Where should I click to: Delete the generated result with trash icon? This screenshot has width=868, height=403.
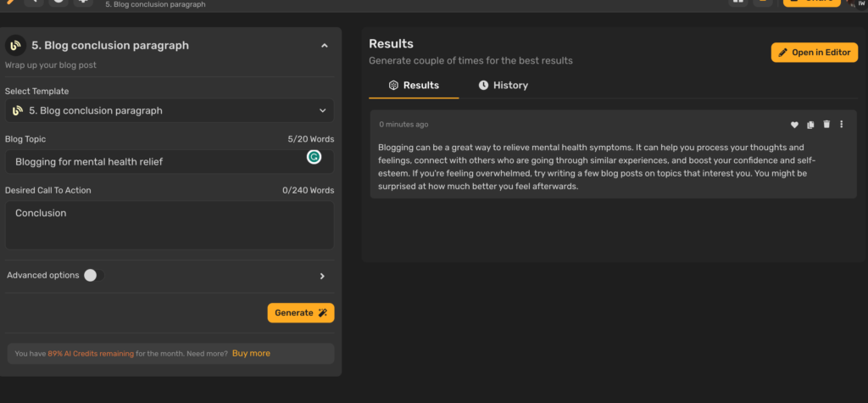point(826,125)
